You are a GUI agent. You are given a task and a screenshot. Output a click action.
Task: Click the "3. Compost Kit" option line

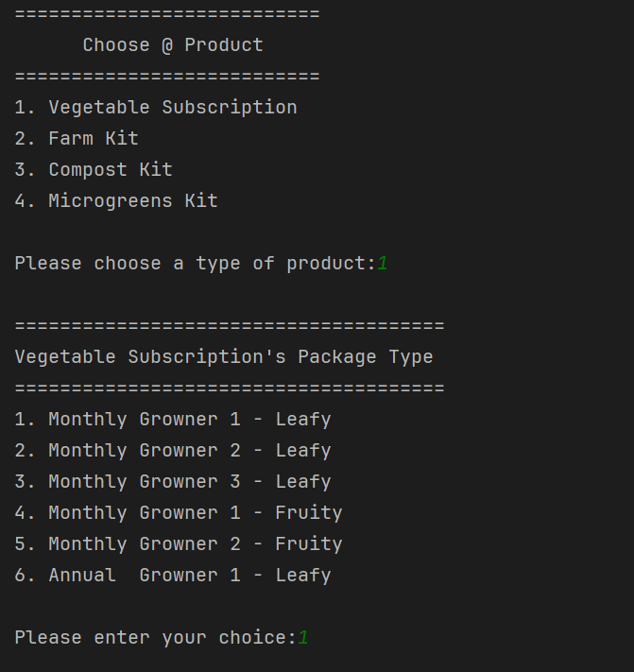94,170
